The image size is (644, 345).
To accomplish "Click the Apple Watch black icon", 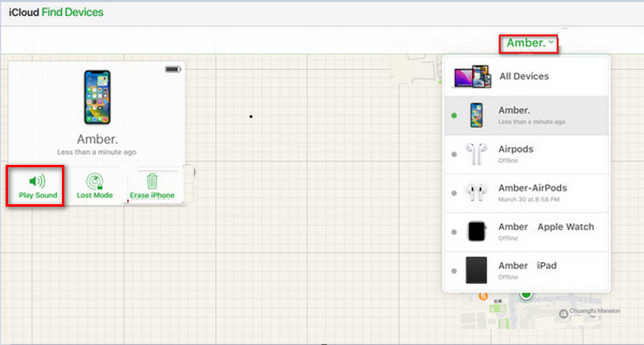I will click(x=477, y=232).
